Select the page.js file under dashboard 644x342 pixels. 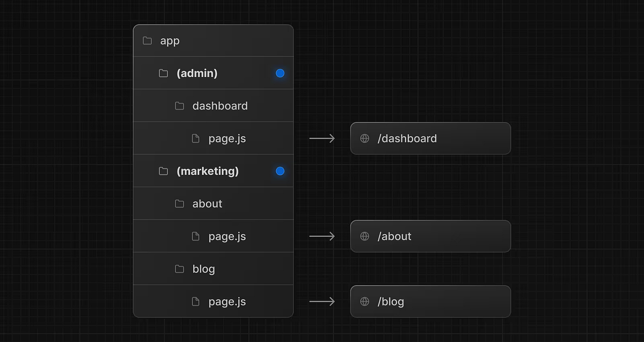point(226,138)
